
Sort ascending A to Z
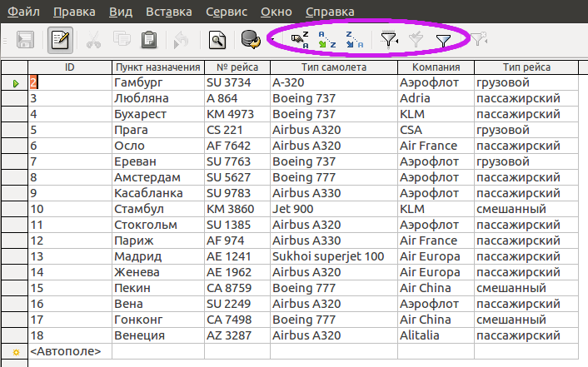point(327,40)
